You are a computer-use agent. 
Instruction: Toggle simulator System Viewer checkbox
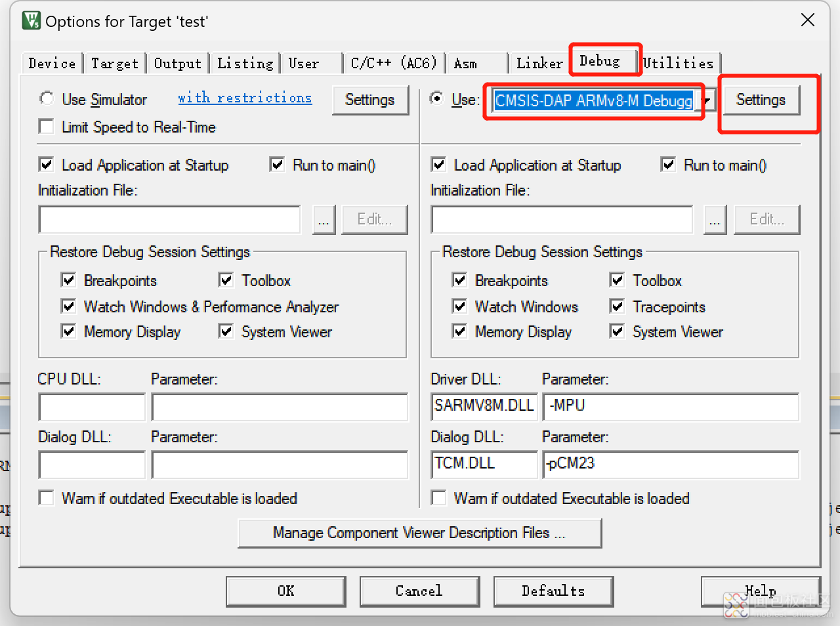226,331
